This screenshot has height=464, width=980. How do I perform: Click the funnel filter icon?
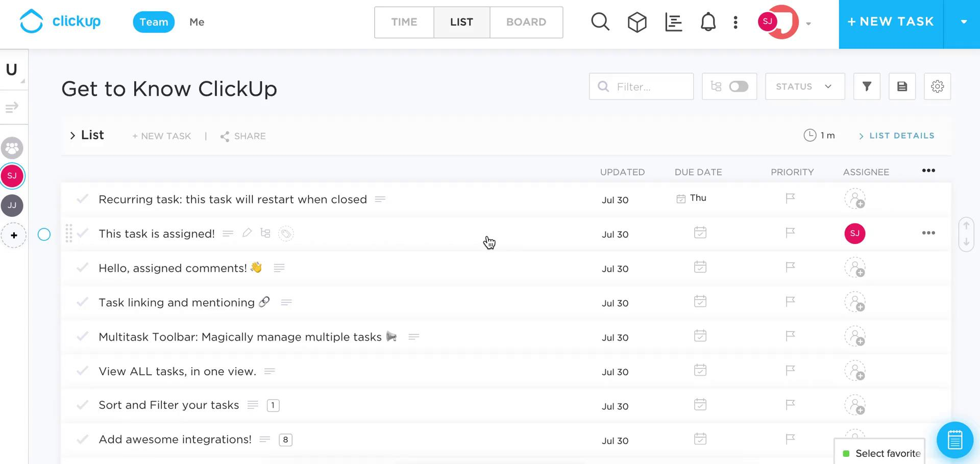(867, 86)
